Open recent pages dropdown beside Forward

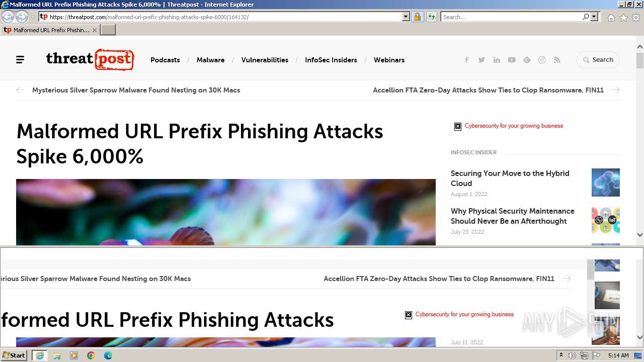coord(33,17)
